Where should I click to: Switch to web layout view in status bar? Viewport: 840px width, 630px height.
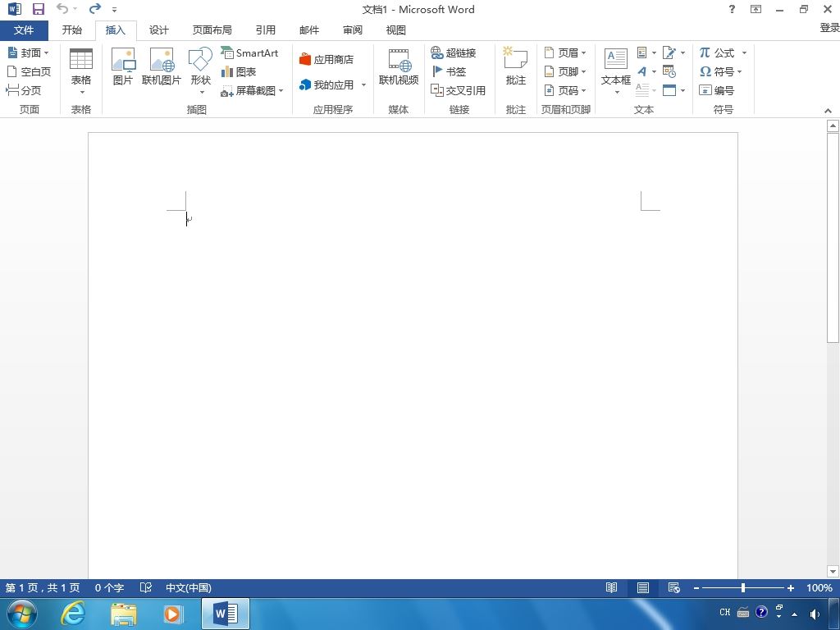(674, 587)
